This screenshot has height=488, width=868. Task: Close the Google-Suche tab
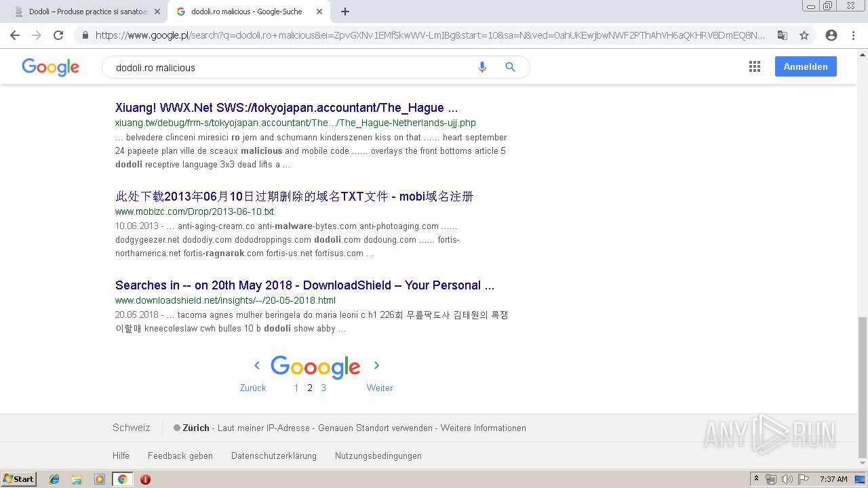pyautogui.click(x=319, y=12)
